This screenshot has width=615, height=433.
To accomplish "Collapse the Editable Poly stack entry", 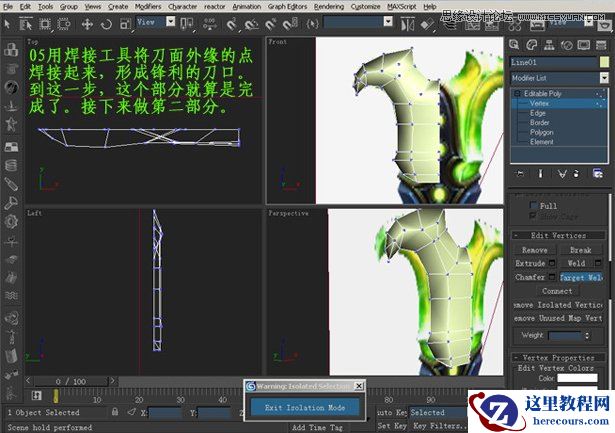I will pos(517,93).
